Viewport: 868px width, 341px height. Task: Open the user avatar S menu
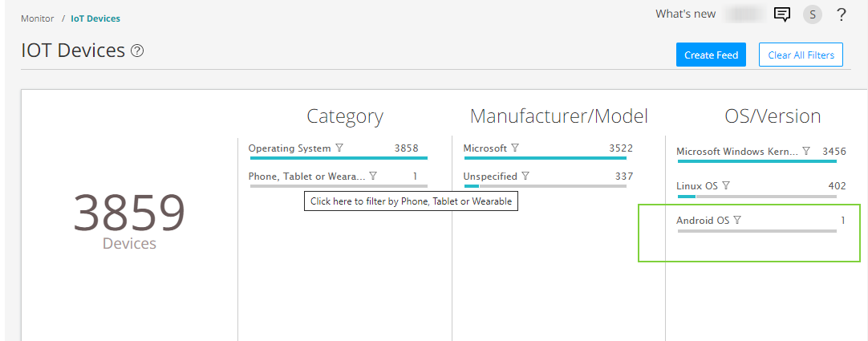coord(812,14)
